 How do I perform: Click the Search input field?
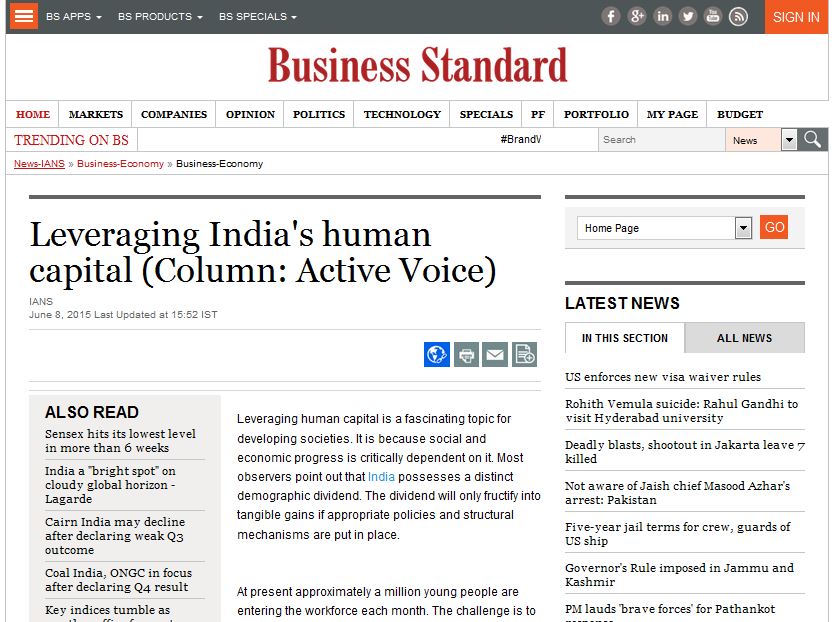click(x=662, y=140)
